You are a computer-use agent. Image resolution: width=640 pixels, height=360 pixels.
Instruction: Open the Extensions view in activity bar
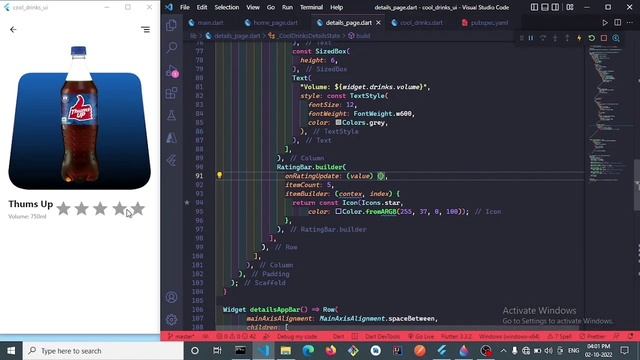coord(171,93)
